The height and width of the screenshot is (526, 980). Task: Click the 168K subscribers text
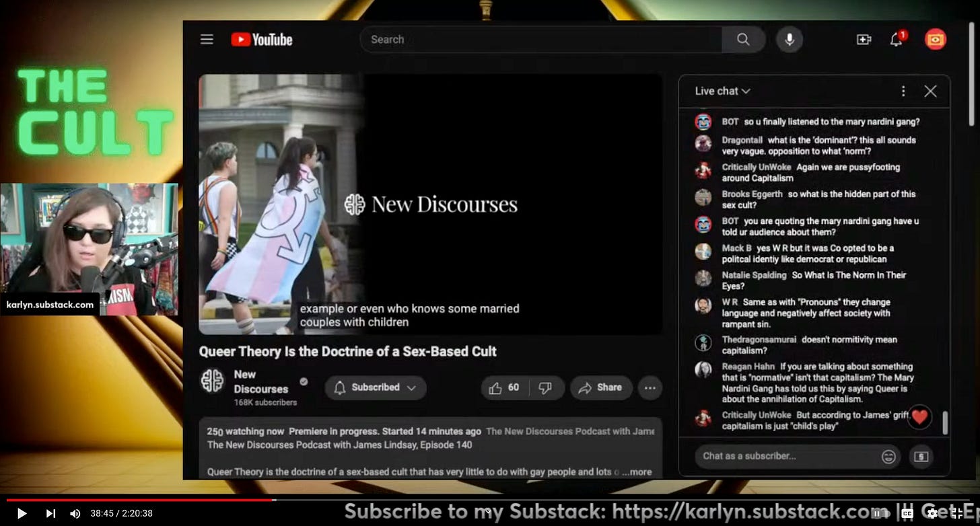265,402
